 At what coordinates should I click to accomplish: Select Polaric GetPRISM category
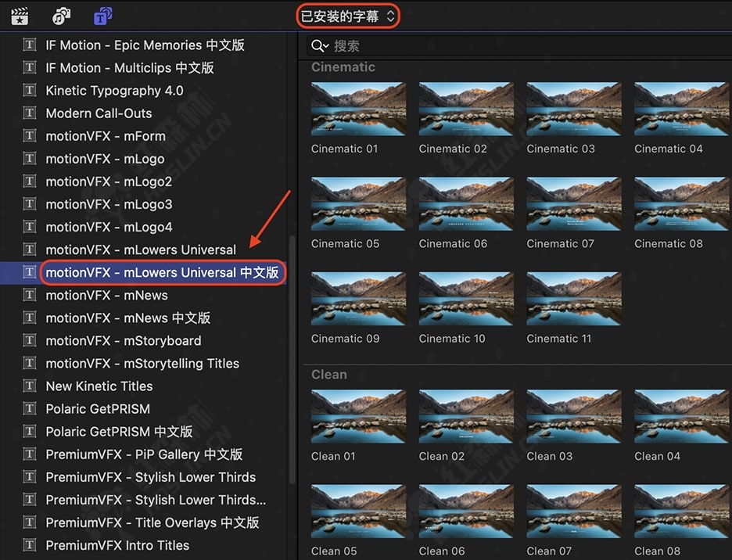coord(98,409)
